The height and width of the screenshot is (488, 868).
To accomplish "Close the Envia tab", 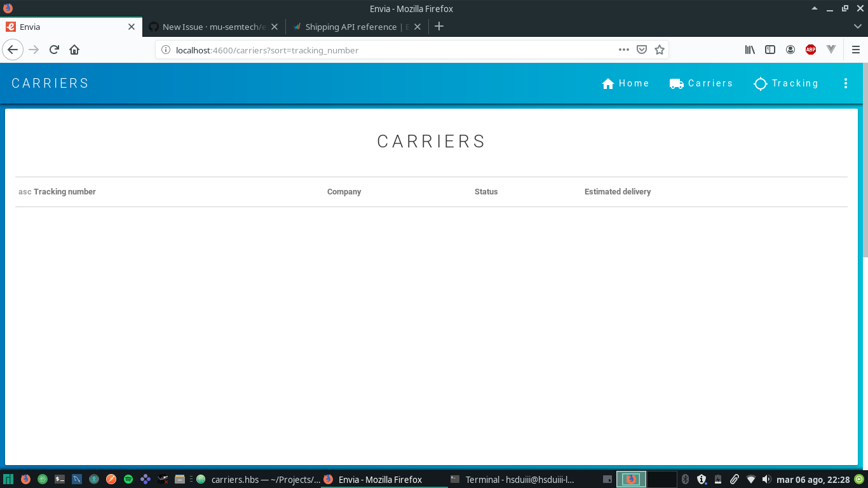I will 132,27.
